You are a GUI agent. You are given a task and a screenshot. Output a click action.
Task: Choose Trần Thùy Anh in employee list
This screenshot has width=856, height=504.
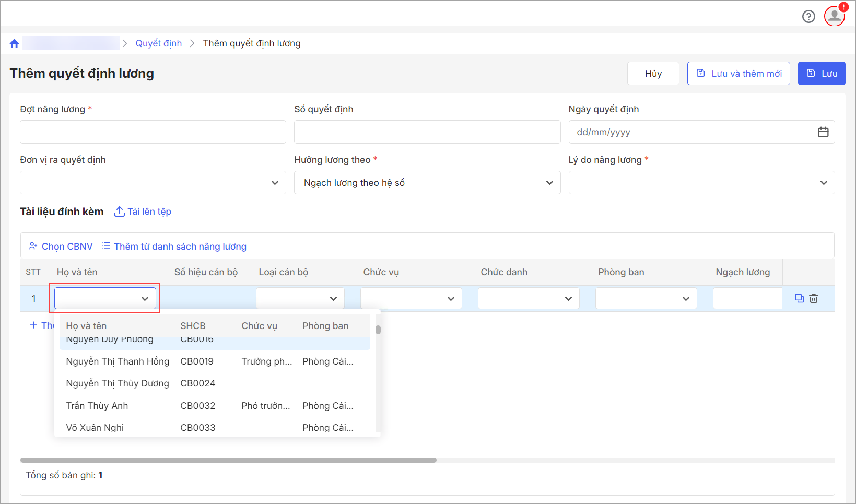tap(97, 406)
